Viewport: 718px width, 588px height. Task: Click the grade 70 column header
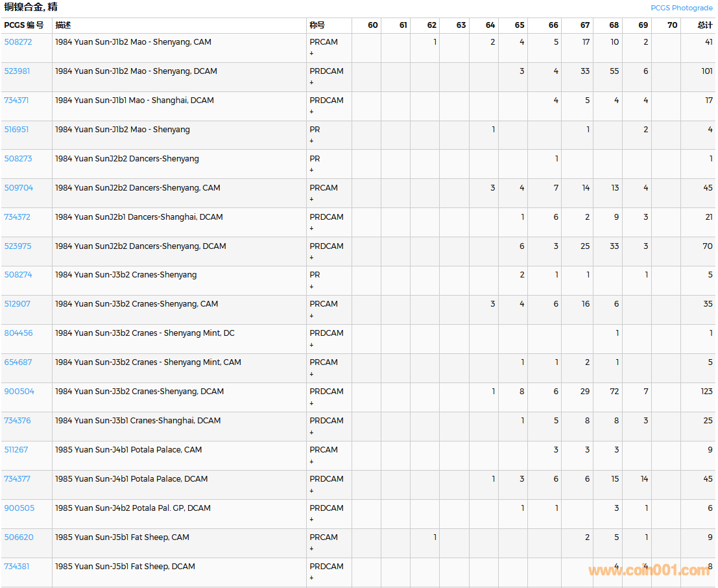pos(672,25)
